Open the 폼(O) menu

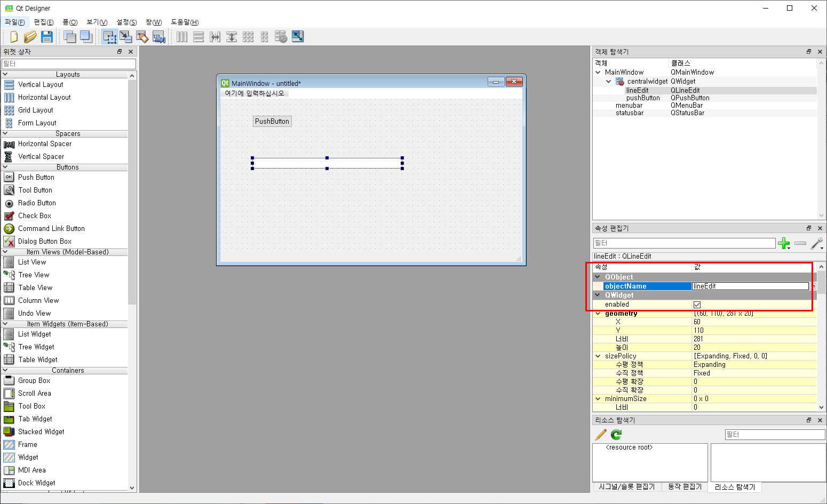pos(70,22)
